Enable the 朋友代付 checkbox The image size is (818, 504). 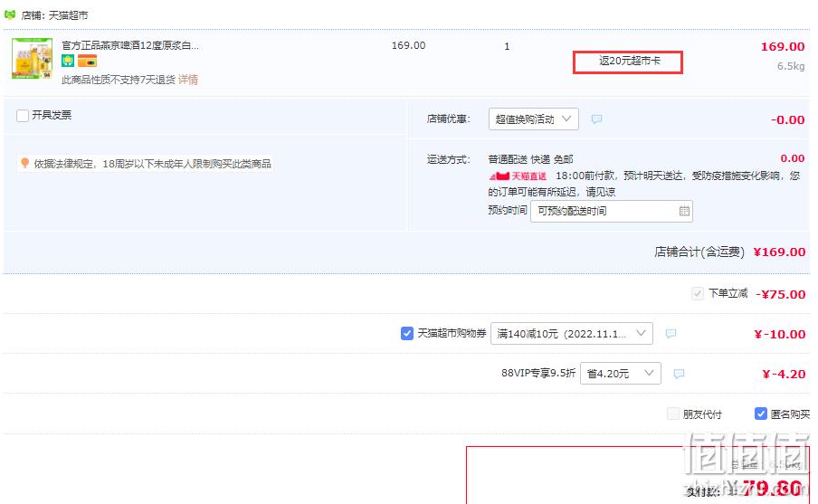[673, 414]
